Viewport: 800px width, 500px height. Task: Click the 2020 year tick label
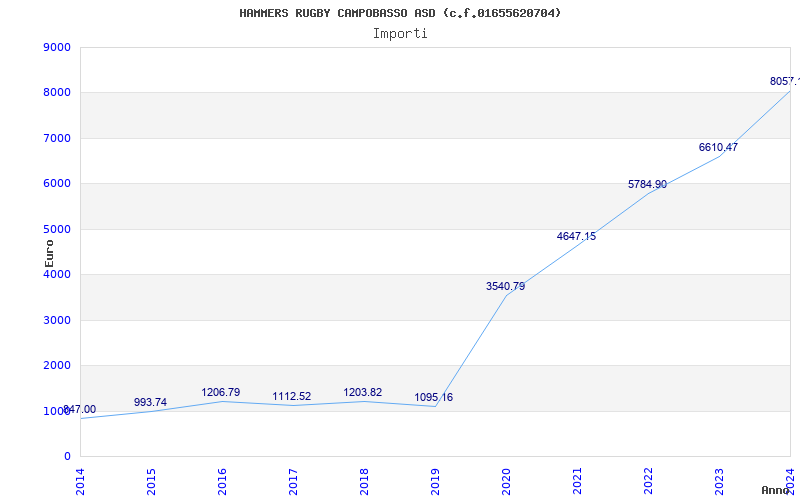(x=506, y=480)
